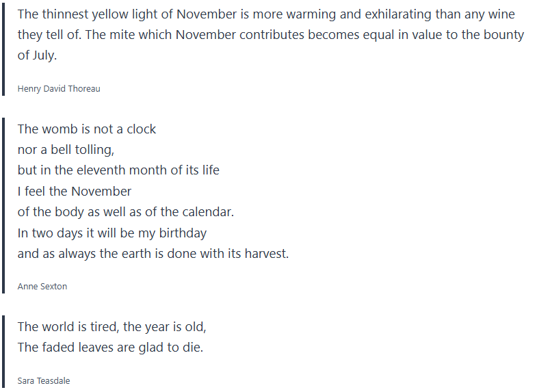
Task: Click the vertical bar beside the Anne Sexton poem
Action: point(3,205)
